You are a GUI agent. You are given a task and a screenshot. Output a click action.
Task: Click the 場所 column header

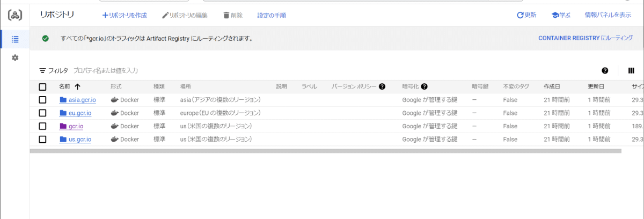186,86
